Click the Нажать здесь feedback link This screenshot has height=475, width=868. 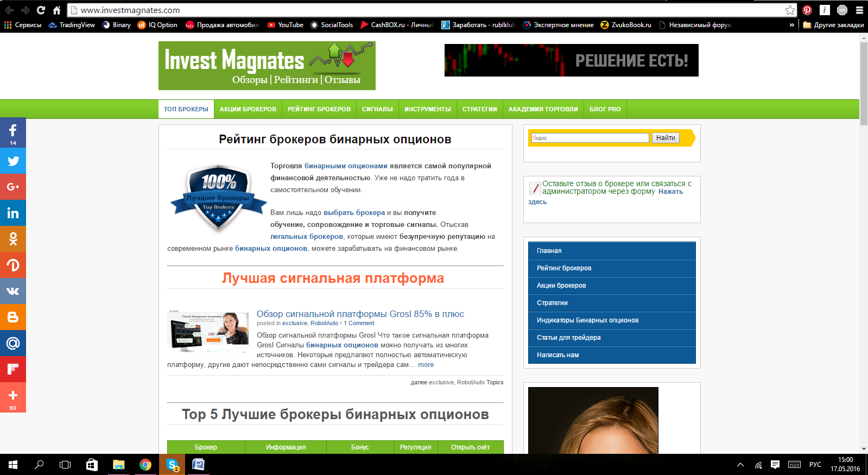(x=670, y=192)
